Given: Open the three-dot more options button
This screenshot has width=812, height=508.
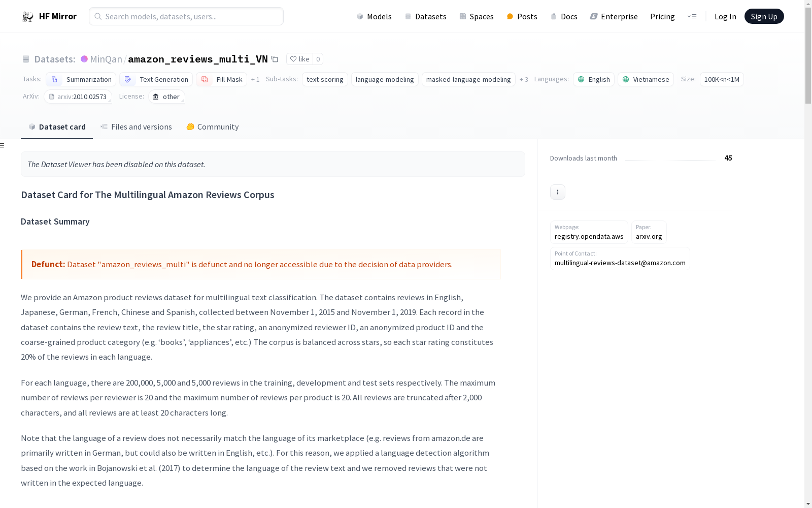Looking at the screenshot, I should pyautogui.click(x=558, y=192).
